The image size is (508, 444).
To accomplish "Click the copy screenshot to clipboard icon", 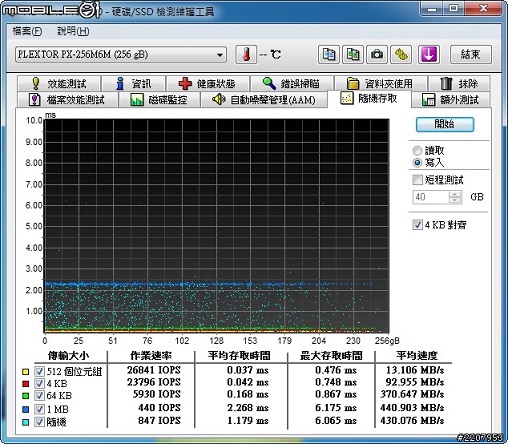I will (353, 54).
